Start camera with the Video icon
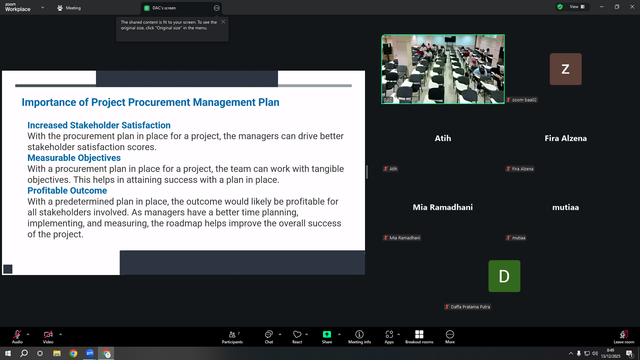 [x=48, y=337]
